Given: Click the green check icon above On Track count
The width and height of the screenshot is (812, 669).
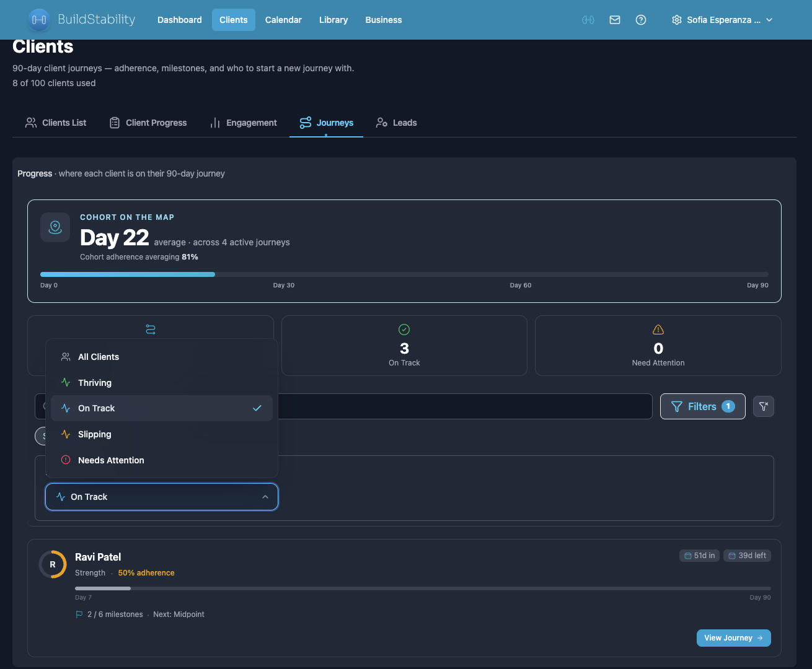Looking at the screenshot, I should (x=404, y=329).
